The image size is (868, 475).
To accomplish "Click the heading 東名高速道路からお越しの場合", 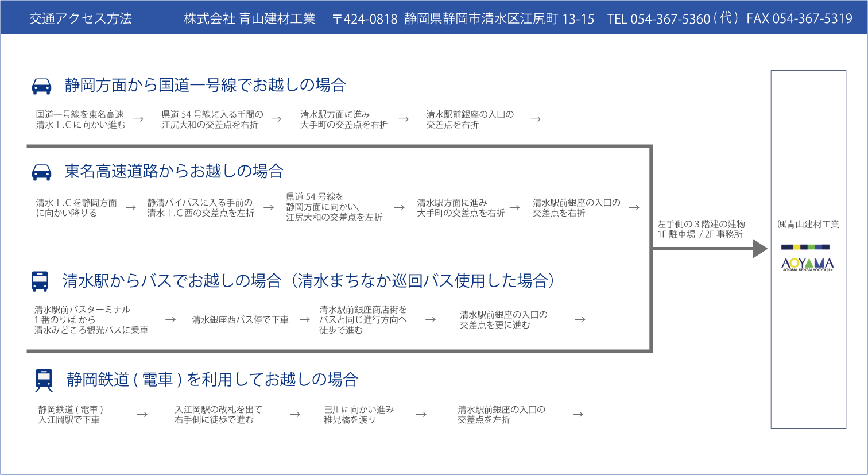I will pos(174,171).
